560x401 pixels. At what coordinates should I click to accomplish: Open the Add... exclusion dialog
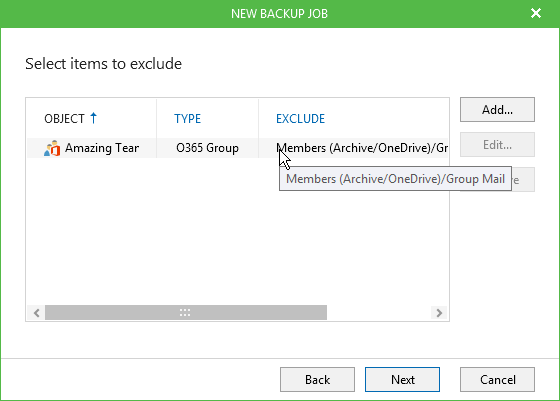497,110
